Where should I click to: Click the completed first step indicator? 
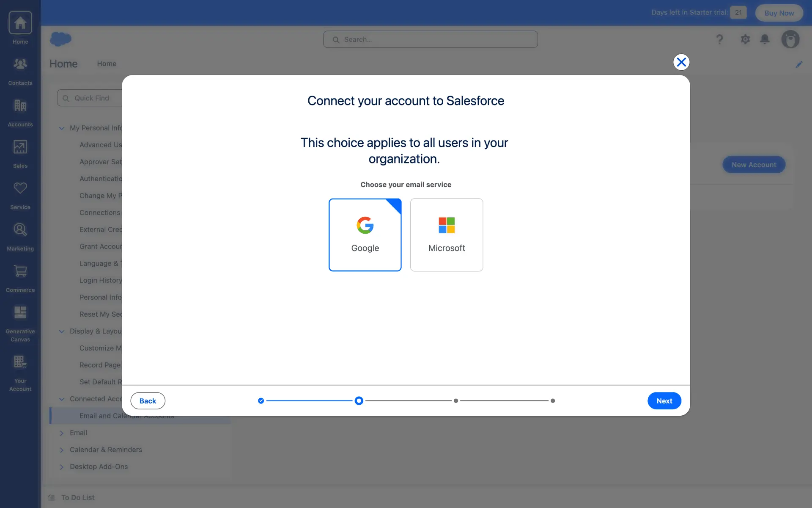click(261, 401)
